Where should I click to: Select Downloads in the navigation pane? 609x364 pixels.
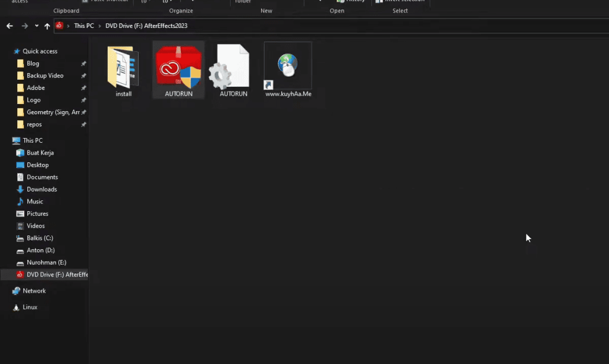[x=42, y=189]
